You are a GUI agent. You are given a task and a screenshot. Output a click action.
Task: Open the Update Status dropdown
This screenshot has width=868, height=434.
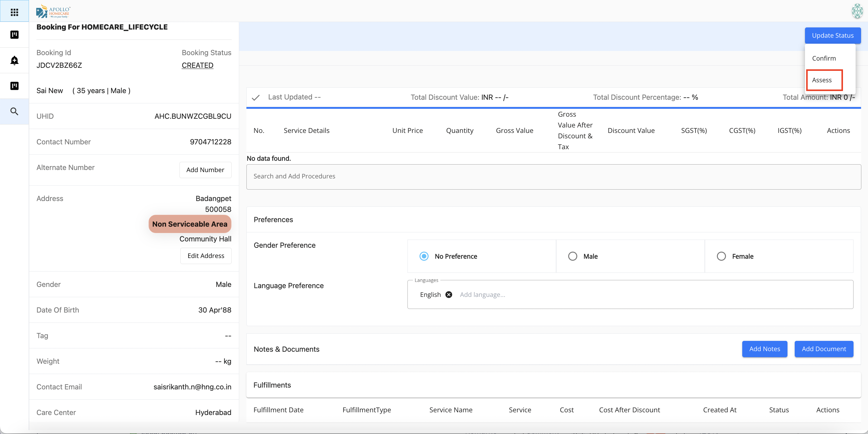[x=832, y=35]
